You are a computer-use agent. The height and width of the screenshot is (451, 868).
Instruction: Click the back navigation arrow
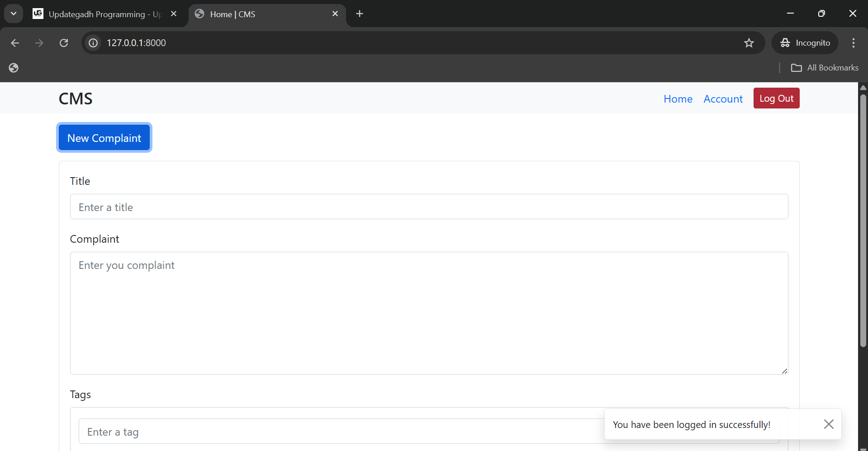[x=15, y=42]
